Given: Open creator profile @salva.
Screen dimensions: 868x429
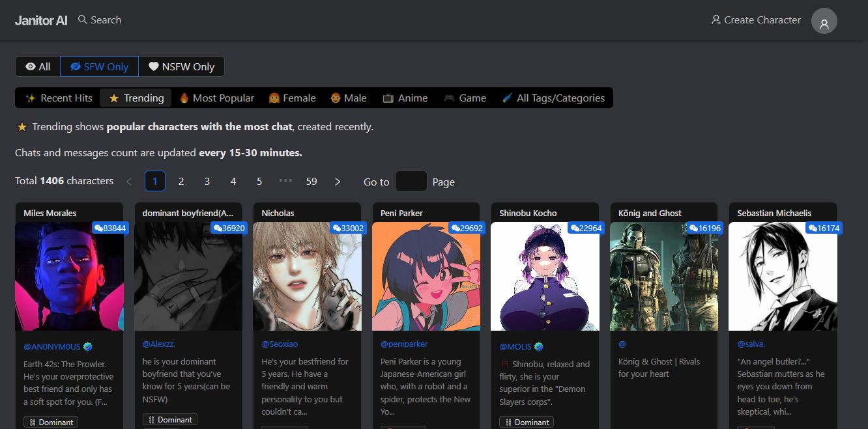Looking at the screenshot, I should [x=751, y=344].
